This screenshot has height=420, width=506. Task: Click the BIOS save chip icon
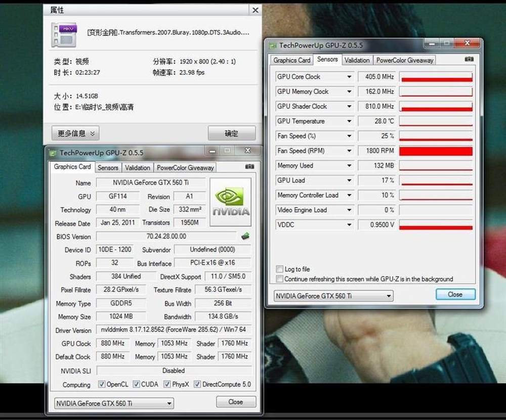(245, 236)
